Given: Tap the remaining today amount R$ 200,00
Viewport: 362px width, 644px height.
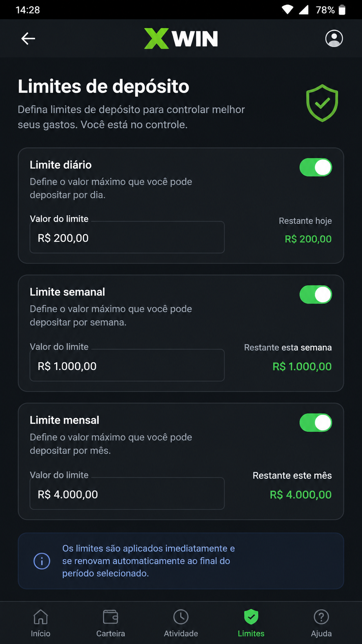Looking at the screenshot, I should click(x=308, y=239).
